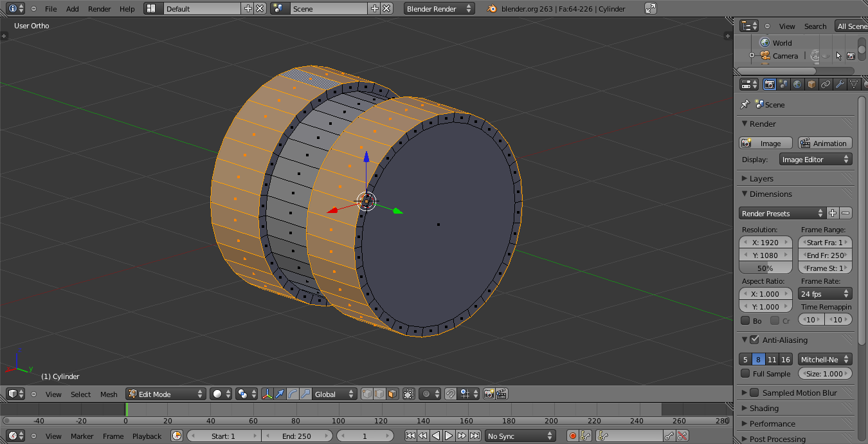Viewport: 868px width, 444px height.
Task: Open the Scene properties tab icon
Action: click(784, 84)
